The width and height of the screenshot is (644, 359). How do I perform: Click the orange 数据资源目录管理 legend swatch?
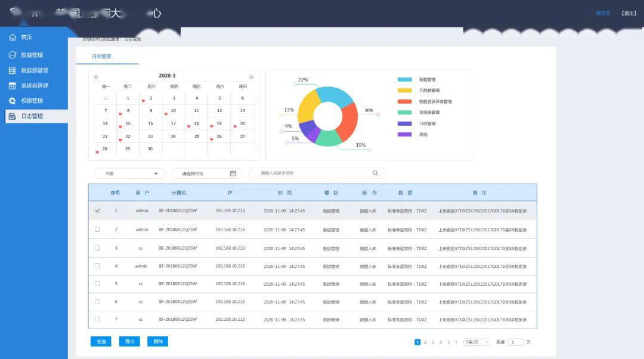pyautogui.click(x=404, y=101)
